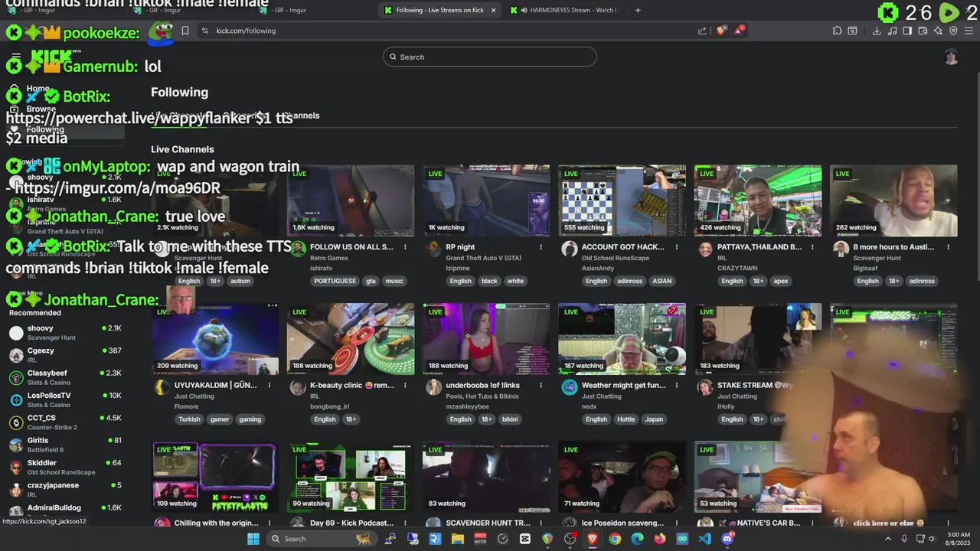
Task: Open crazyjapanese IRL channel
Action: (x=66, y=490)
